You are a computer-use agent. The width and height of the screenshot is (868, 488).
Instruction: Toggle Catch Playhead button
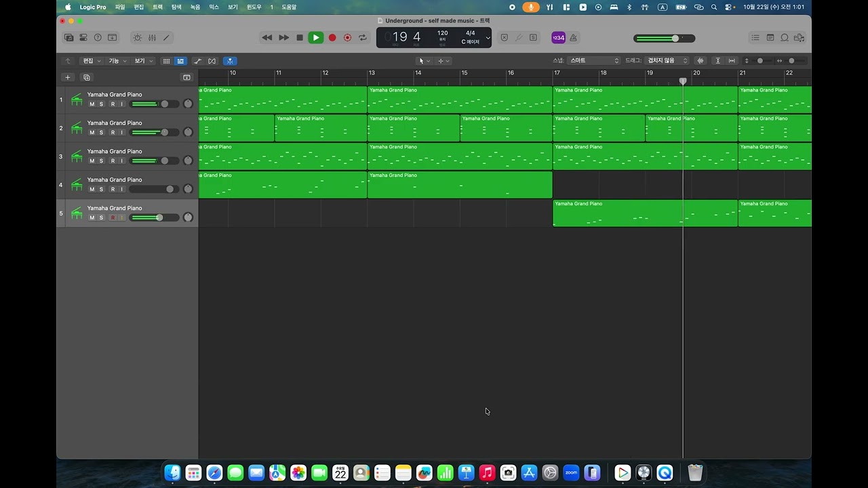pos(230,61)
